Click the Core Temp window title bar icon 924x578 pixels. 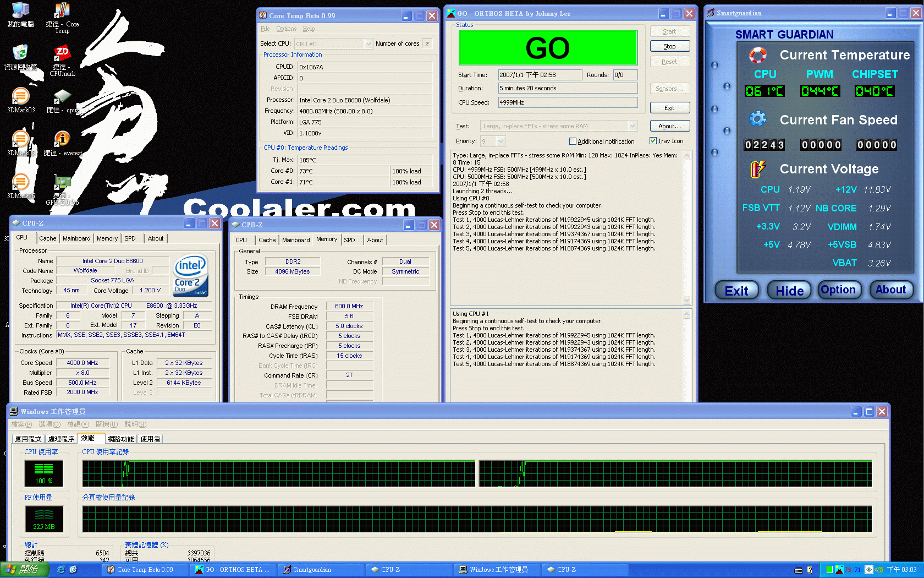tap(263, 15)
